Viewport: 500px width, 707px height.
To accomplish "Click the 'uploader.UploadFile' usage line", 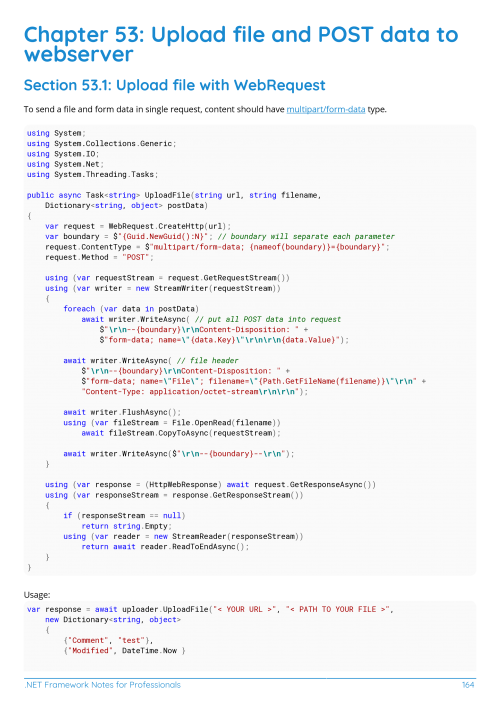I will tap(210, 609).
